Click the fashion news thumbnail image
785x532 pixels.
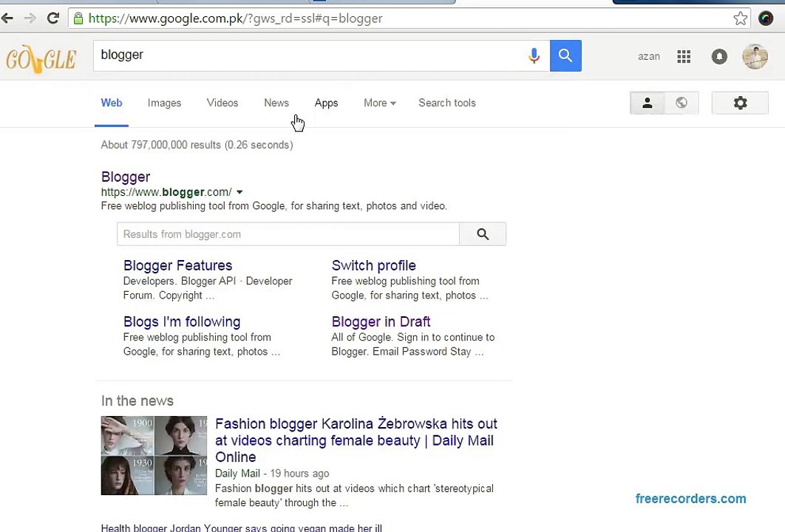(x=154, y=455)
